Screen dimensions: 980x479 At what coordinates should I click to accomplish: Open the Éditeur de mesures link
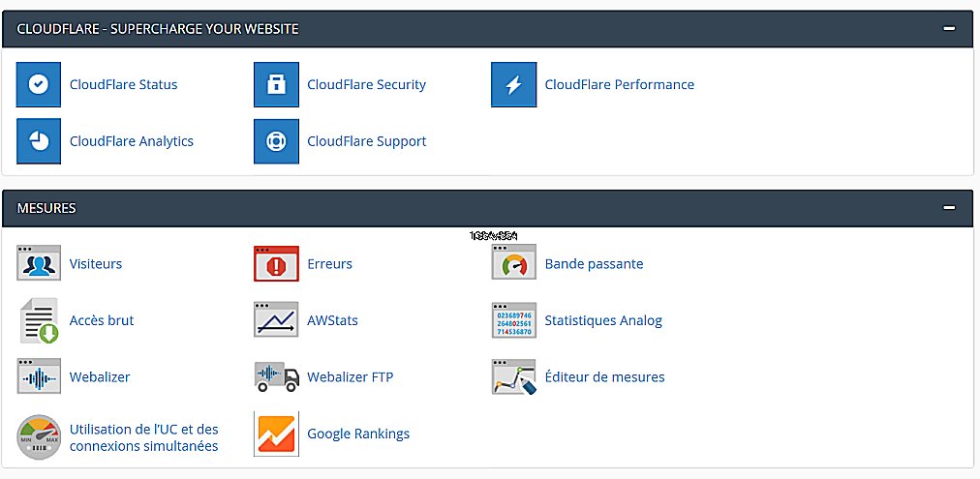[604, 377]
